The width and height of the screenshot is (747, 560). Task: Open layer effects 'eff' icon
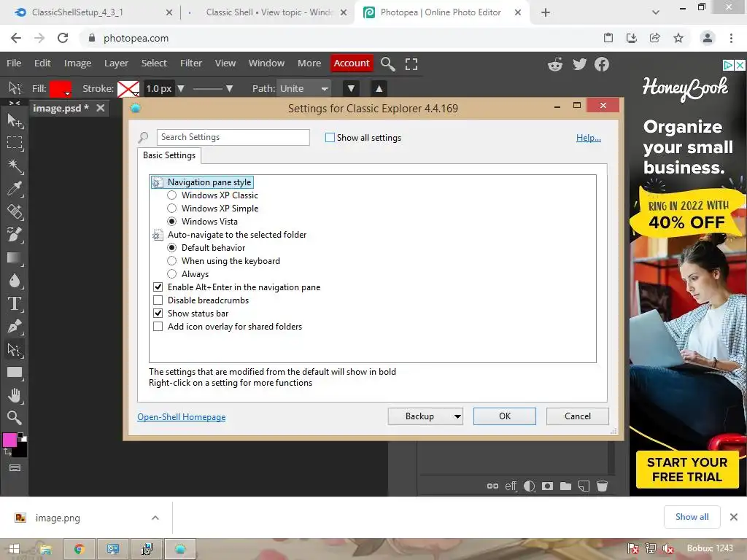tap(511, 486)
